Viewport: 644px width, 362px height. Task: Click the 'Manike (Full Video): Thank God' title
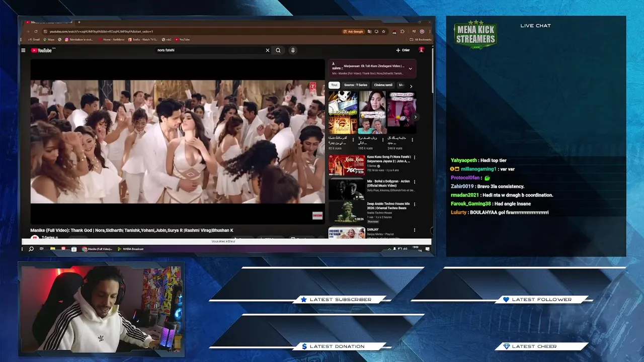(x=132, y=230)
